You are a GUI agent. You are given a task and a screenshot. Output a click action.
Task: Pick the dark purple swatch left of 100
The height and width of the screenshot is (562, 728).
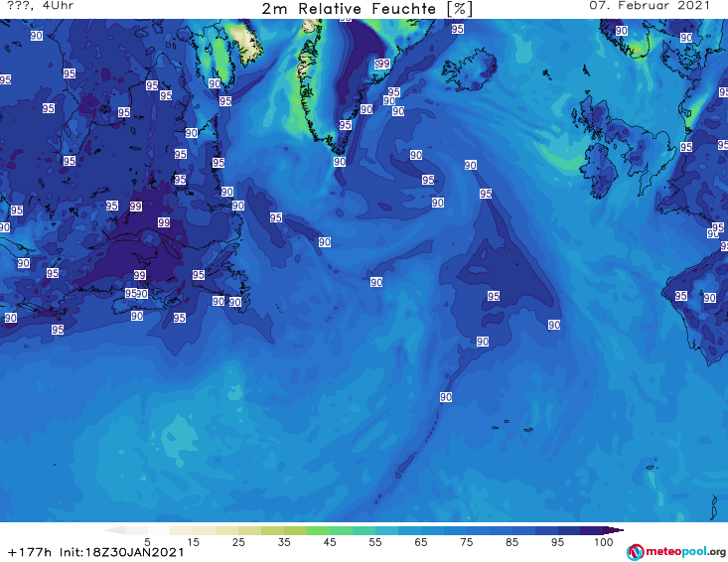click(x=592, y=530)
